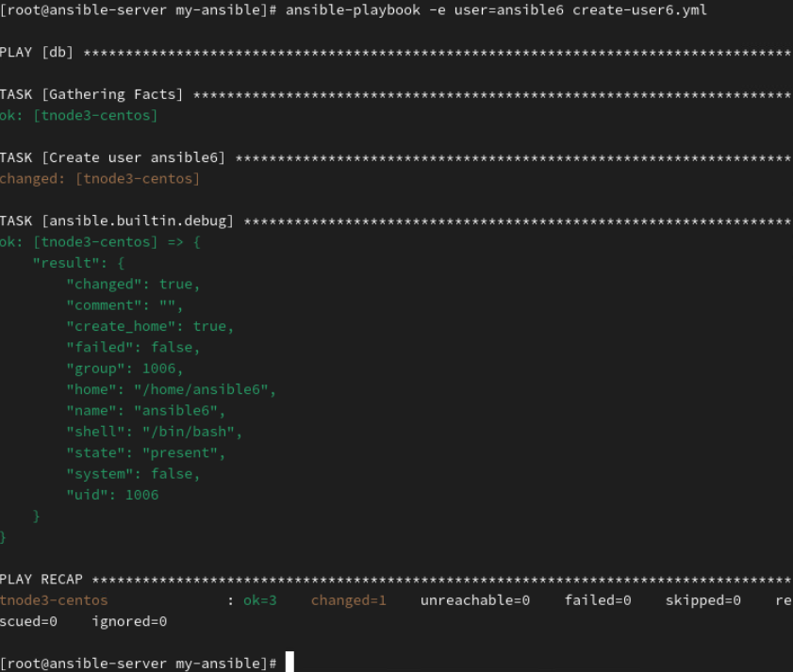Click the user=ansible6 argument
Image resolution: width=793 pixels, height=672 pixels.
click(x=508, y=10)
